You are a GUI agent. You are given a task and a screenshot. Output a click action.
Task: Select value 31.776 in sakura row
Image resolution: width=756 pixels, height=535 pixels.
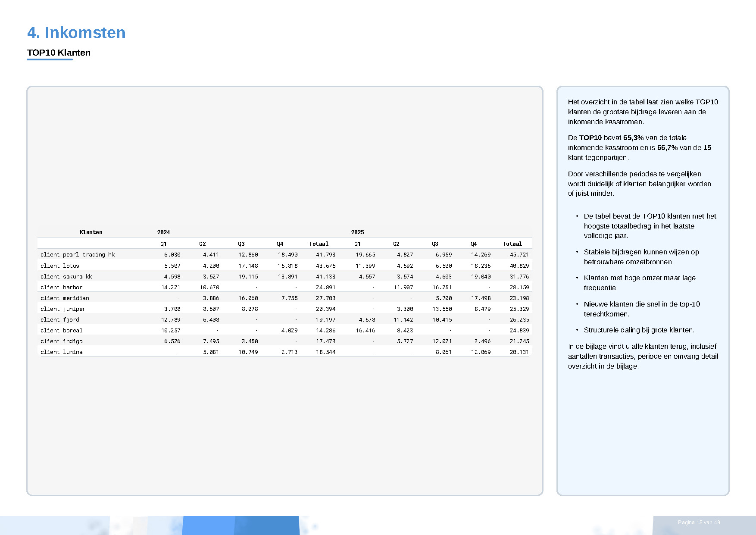(x=519, y=276)
